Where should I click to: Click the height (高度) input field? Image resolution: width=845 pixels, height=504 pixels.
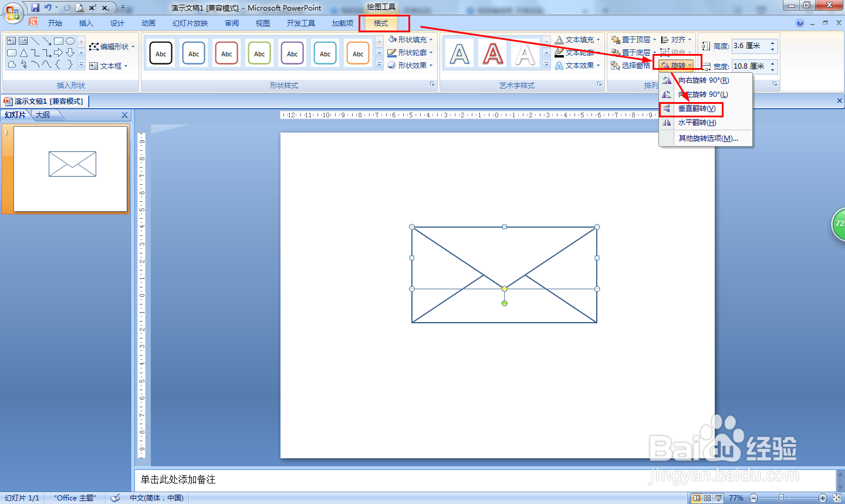point(750,46)
